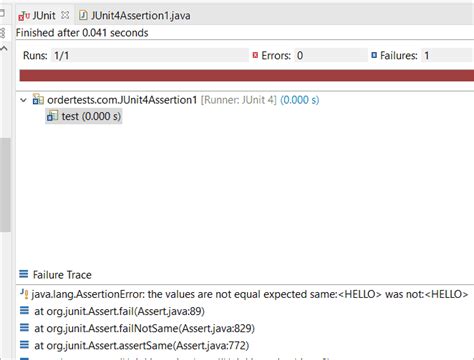Click the left panel vertical scrollbar

[x=5, y=185]
